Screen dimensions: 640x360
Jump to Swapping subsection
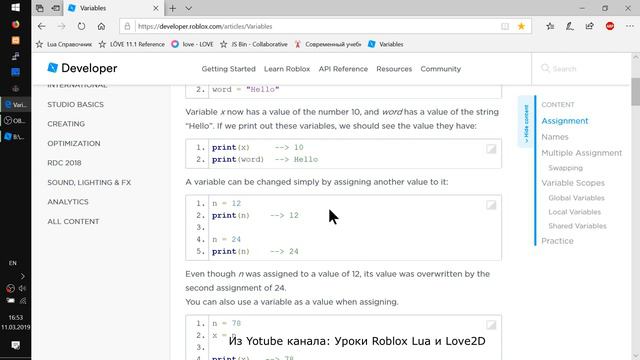click(x=565, y=168)
